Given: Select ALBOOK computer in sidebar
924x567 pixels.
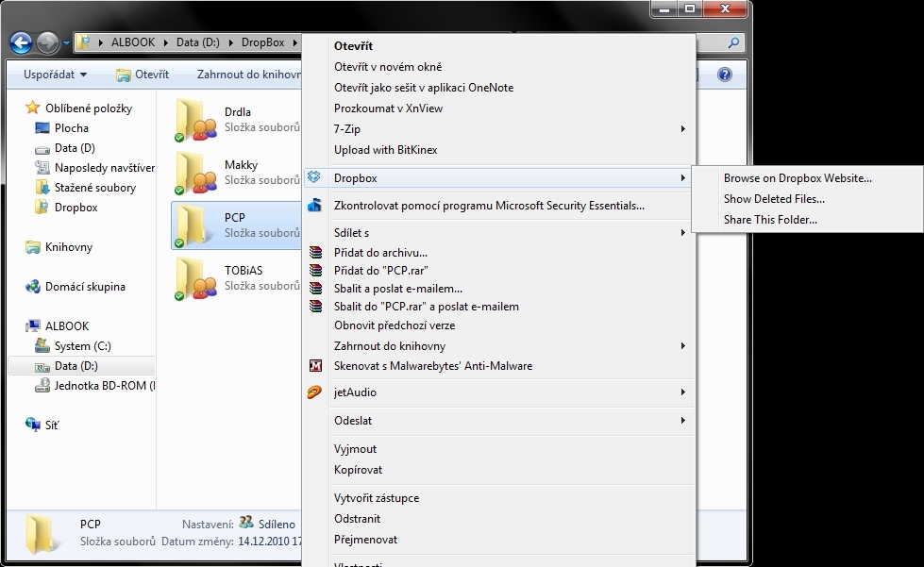Looking at the screenshot, I should pos(58,325).
